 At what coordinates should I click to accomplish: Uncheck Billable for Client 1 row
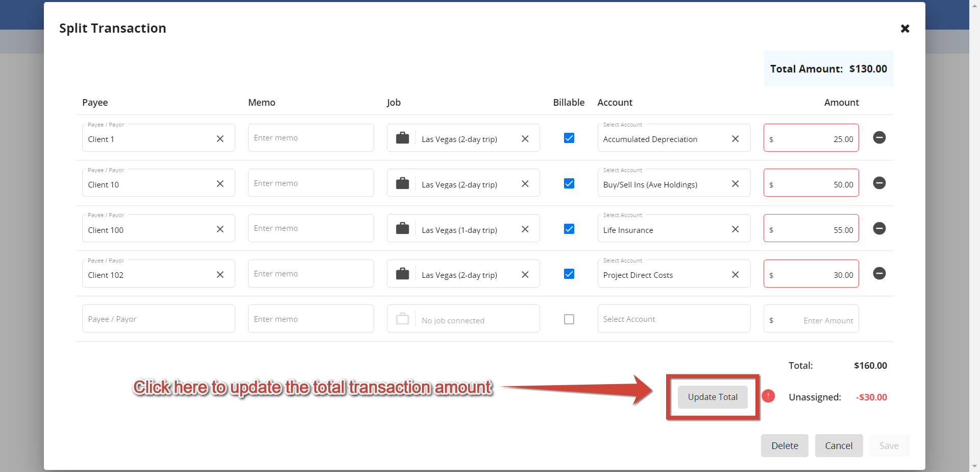pyautogui.click(x=569, y=138)
